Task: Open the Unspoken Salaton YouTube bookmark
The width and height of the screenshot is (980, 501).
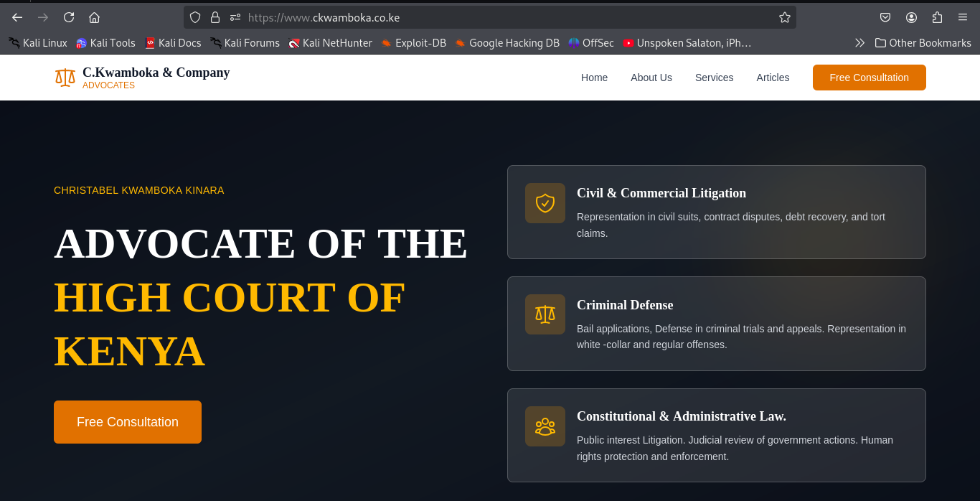Action: tap(687, 43)
